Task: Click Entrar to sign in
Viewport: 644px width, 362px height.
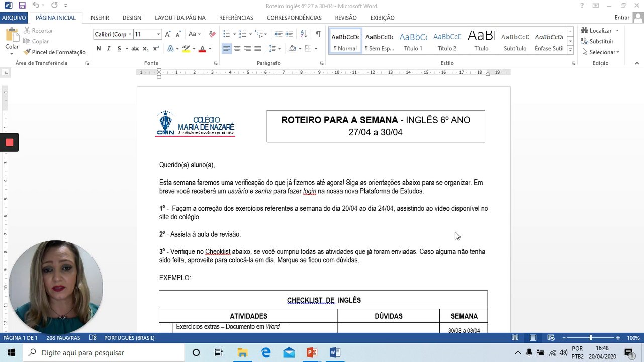Action: click(x=622, y=18)
